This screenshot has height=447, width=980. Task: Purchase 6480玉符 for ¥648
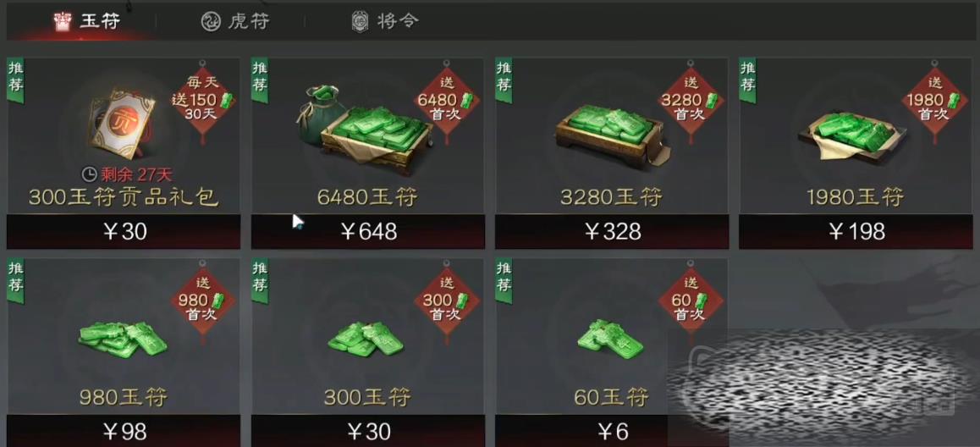368,232
